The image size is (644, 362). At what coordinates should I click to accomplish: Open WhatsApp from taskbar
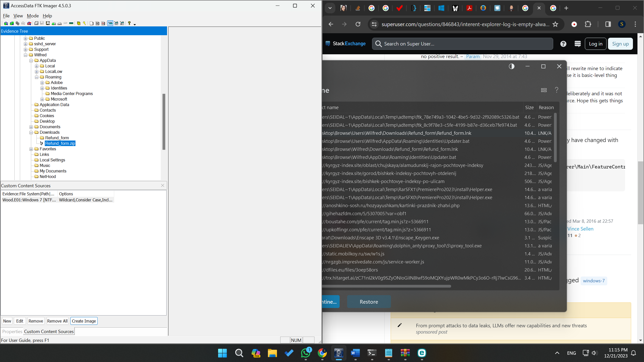pos(306,353)
